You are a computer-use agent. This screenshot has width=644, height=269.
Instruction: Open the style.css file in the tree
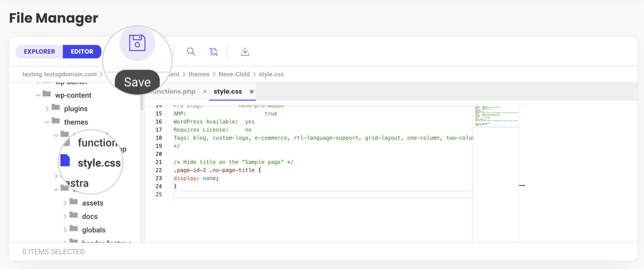99,163
